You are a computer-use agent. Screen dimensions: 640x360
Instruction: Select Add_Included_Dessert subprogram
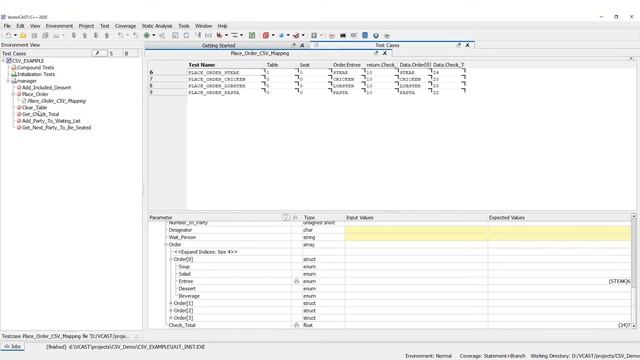click(47, 87)
